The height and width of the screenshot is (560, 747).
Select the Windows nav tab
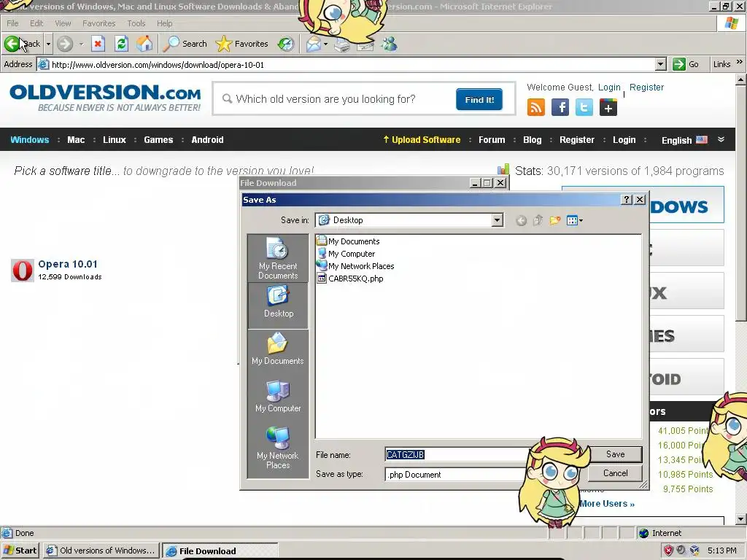click(29, 139)
